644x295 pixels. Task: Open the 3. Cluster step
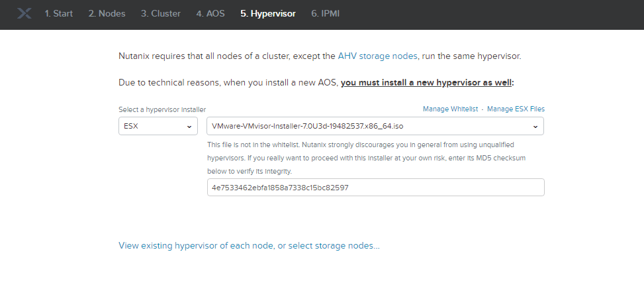pyautogui.click(x=160, y=14)
